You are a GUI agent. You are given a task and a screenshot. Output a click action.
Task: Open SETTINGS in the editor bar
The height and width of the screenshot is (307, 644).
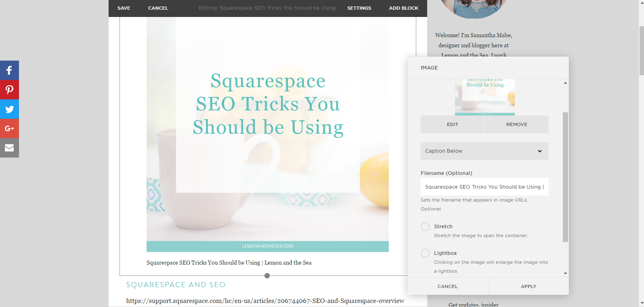pyautogui.click(x=359, y=8)
